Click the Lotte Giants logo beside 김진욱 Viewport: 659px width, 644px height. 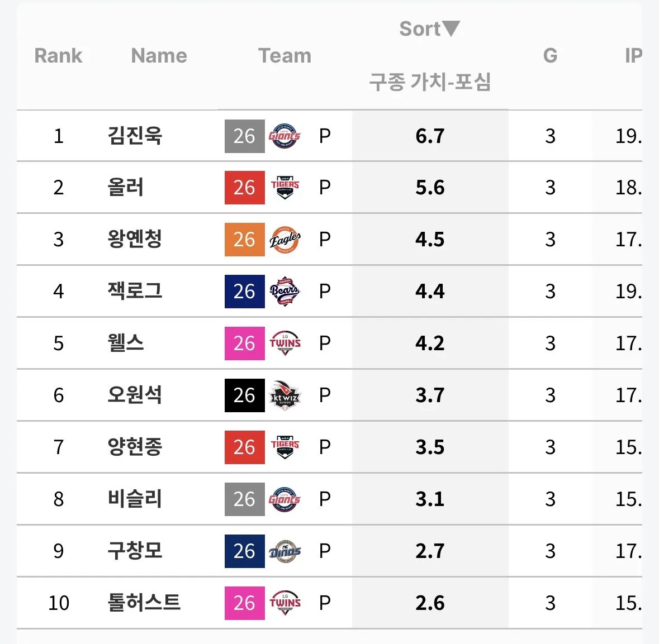[285, 135]
